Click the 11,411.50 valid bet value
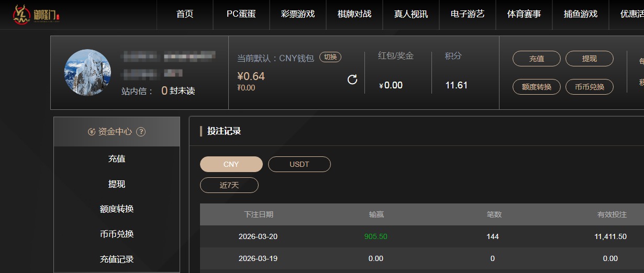The width and height of the screenshot is (644, 273). [610, 236]
